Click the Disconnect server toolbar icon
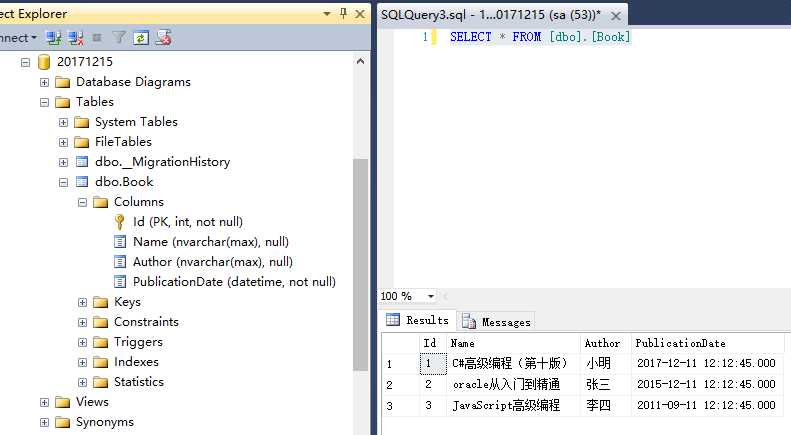This screenshot has height=435, width=791. point(76,38)
